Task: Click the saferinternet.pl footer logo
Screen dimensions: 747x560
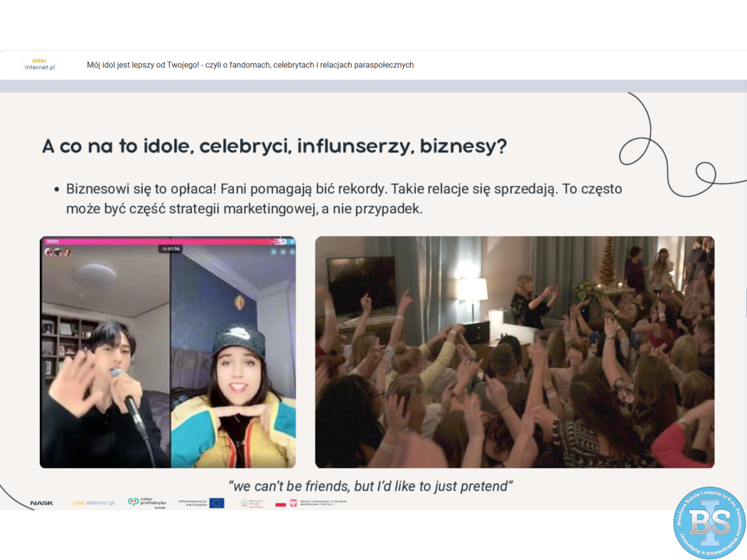Action: coord(93,503)
